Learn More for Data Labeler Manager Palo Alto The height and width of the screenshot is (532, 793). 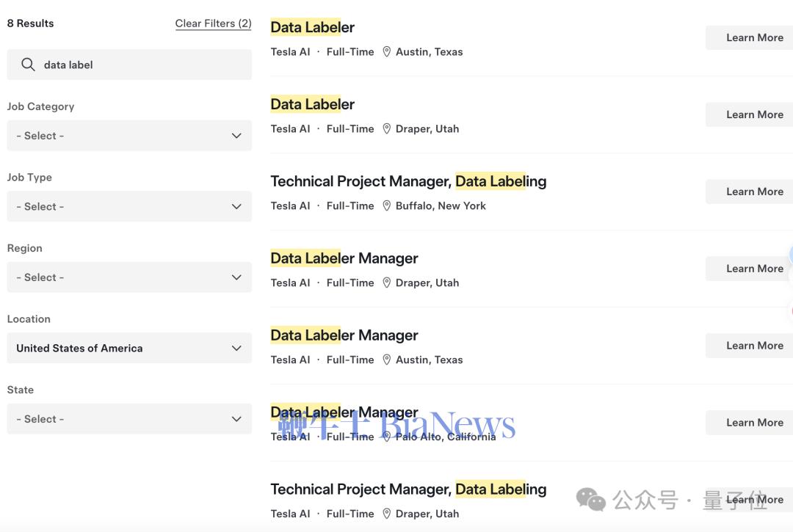pos(750,423)
